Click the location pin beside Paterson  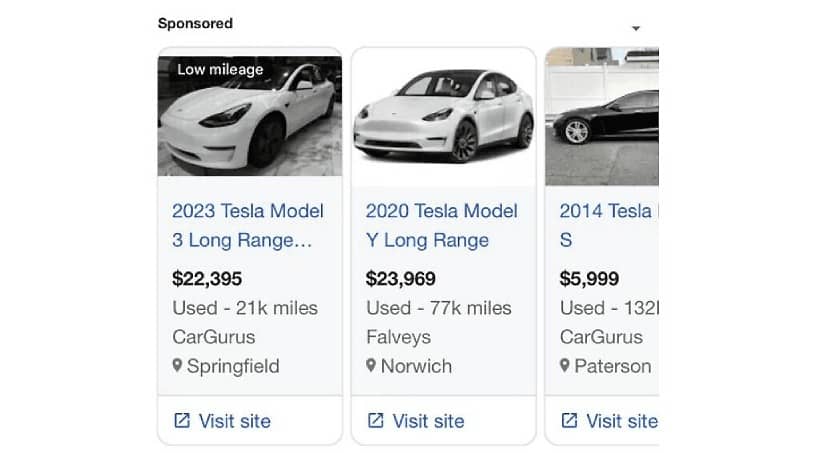(565, 366)
